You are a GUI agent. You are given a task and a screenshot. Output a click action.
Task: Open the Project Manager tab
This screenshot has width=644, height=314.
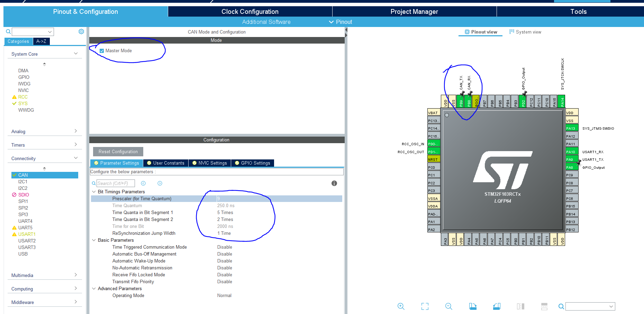[x=414, y=11]
